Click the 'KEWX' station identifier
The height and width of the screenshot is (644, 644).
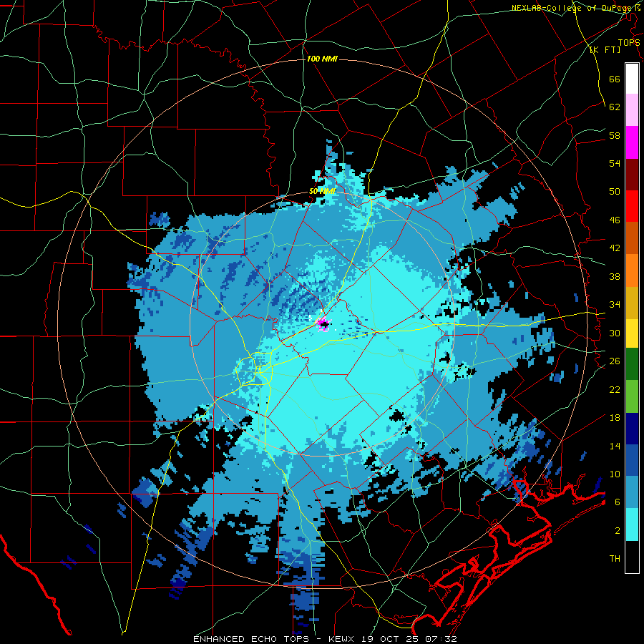coord(343,639)
